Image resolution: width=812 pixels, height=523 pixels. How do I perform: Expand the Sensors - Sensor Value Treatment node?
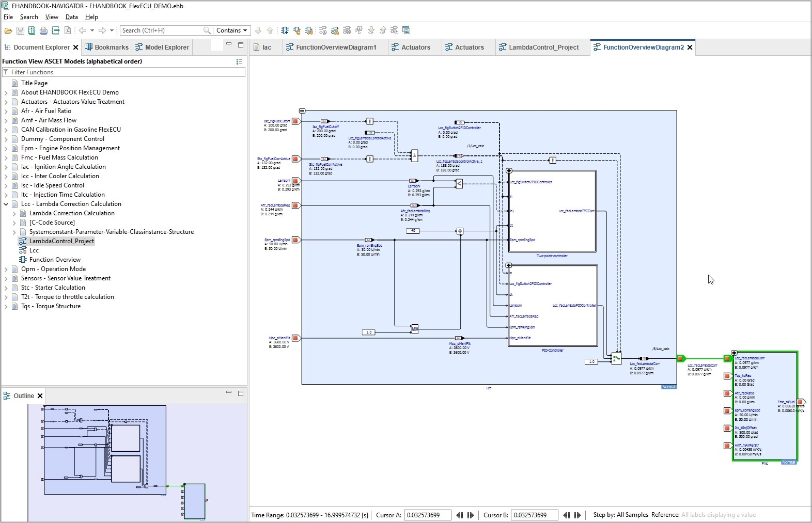point(6,278)
